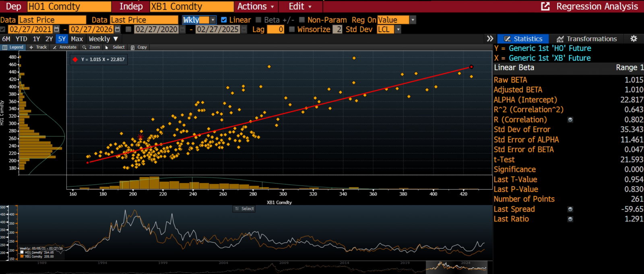Open the LCL currency dropdown

click(398, 29)
